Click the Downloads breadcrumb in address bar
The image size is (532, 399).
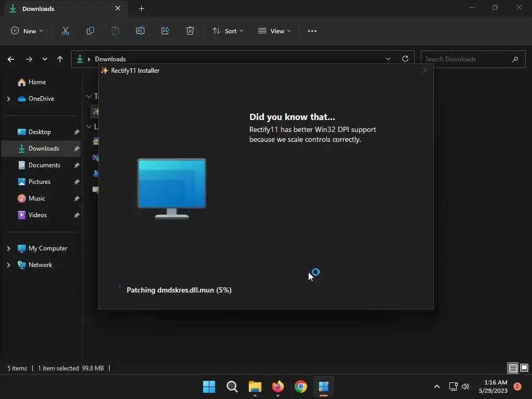(x=110, y=59)
